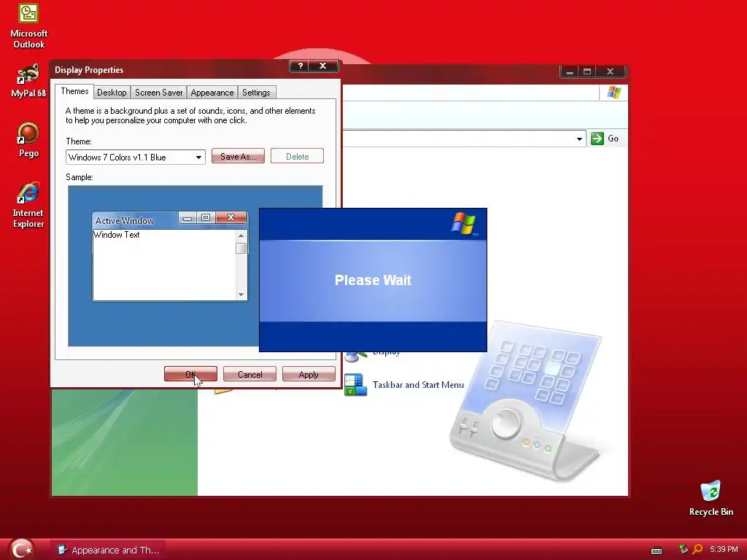Click the Appearance and Themes taskbar button
Image resolution: width=747 pixels, height=560 pixels.
point(109,550)
